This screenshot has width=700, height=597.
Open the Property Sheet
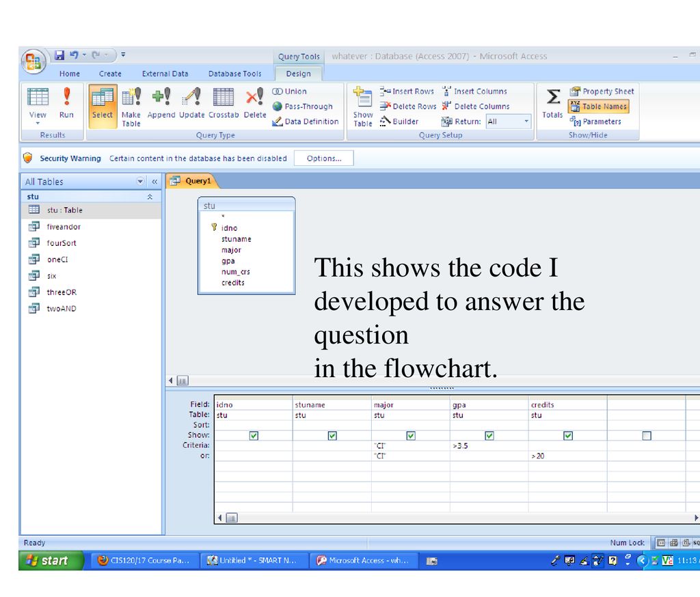point(602,92)
